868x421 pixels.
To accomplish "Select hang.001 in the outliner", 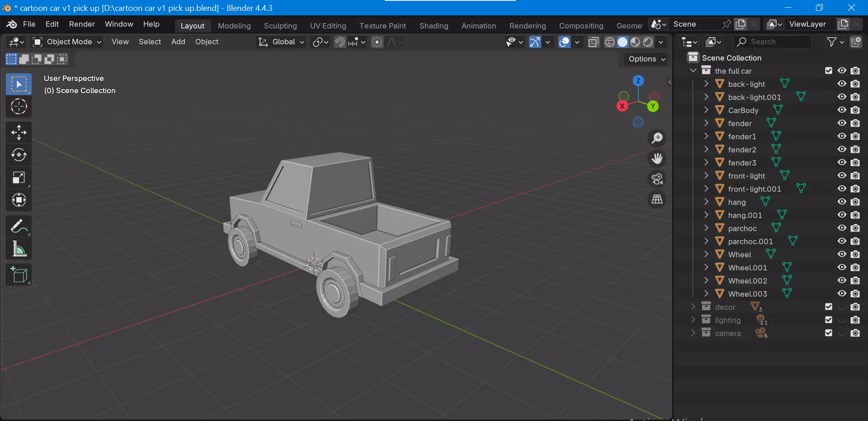I will [x=745, y=215].
